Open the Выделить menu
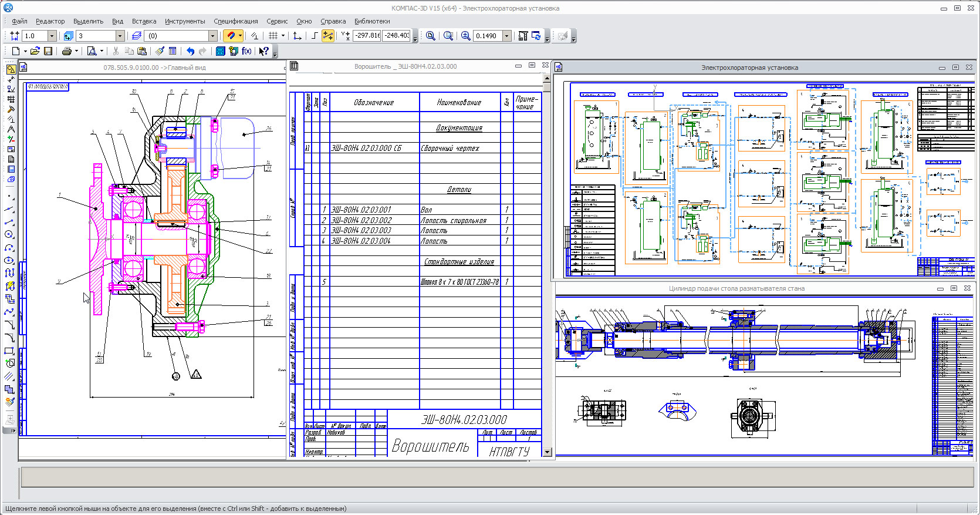The height and width of the screenshot is (515, 980). click(x=89, y=21)
